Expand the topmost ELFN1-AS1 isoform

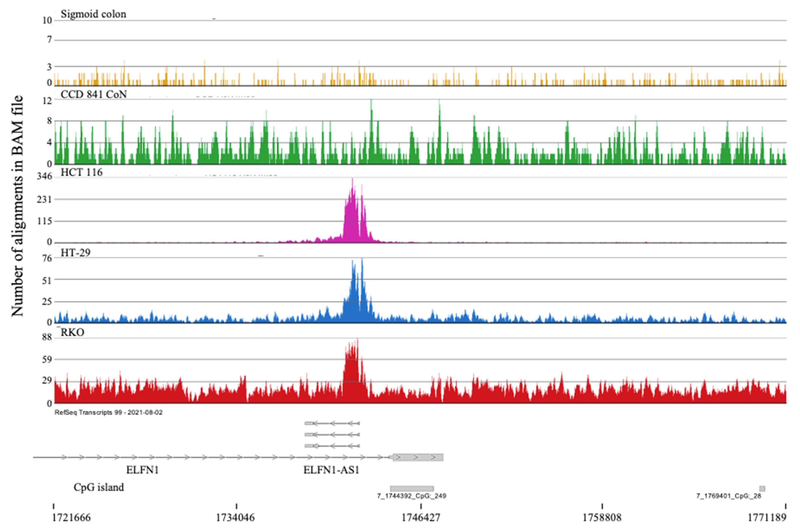tap(332, 423)
